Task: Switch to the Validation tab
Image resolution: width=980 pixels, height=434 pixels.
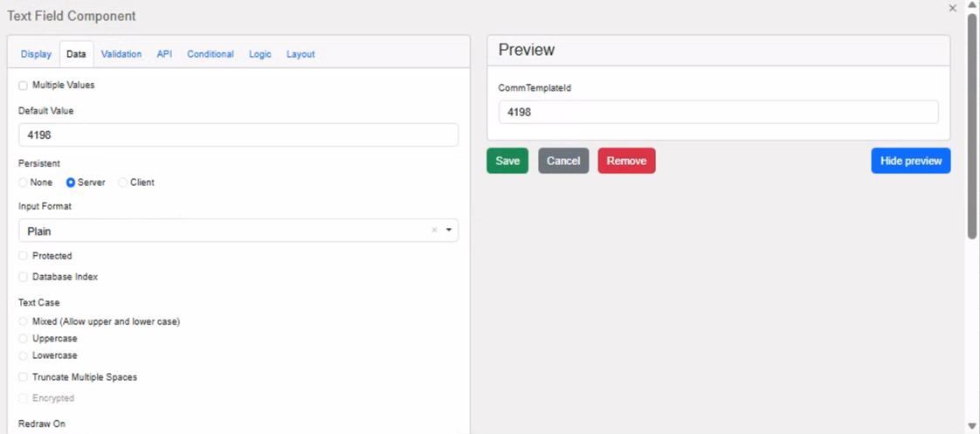Action: click(x=121, y=54)
